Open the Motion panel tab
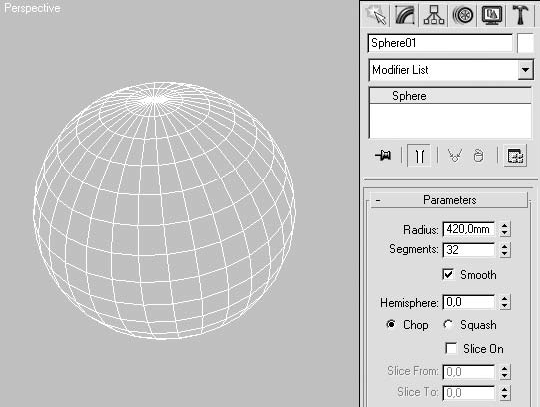 [463, 15]
